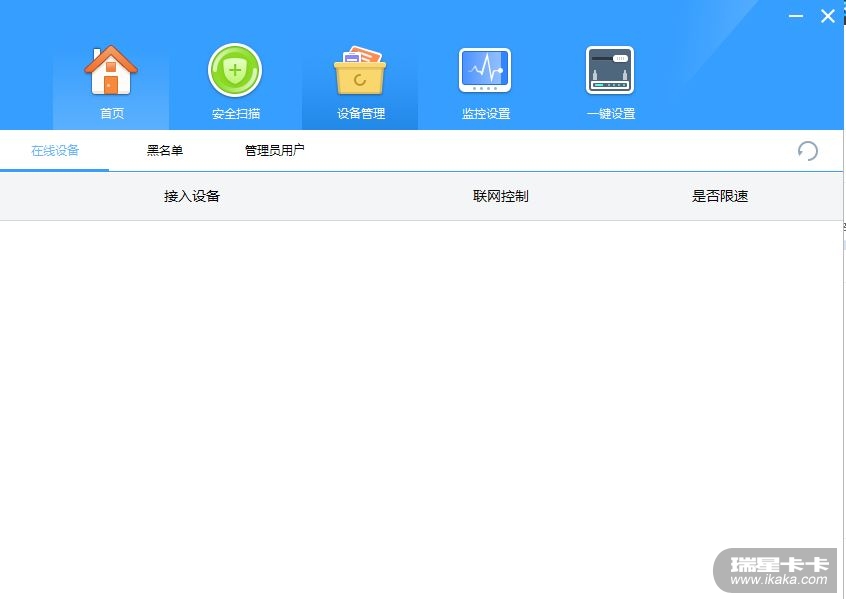Click the 联网控制 column header

501,196
